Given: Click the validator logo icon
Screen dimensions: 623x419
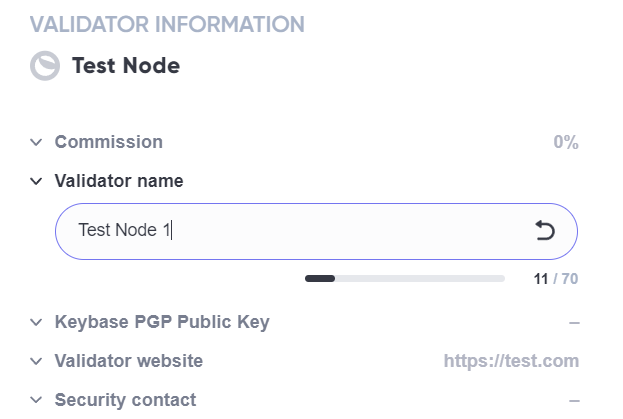Looking at the screenshot, I should coord(45,66).
